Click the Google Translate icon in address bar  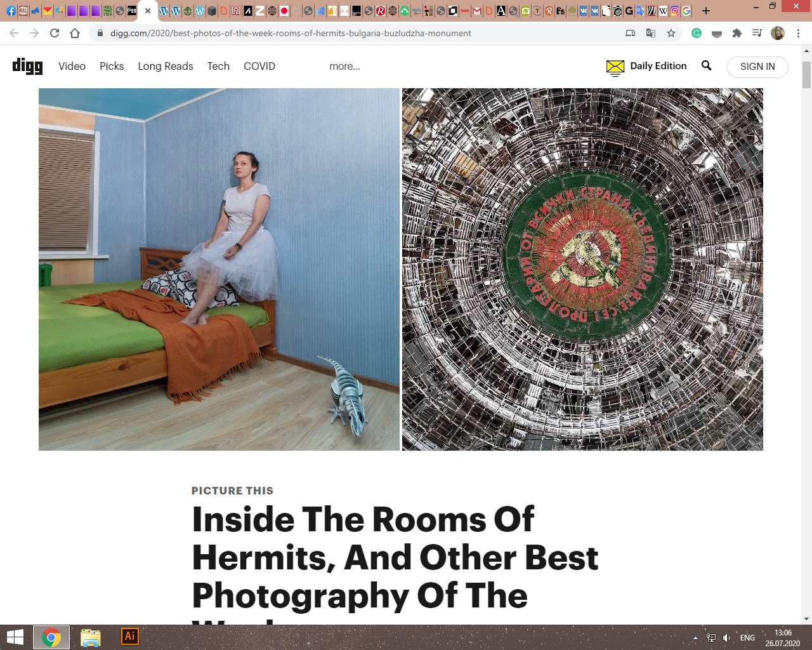[651, 33]
